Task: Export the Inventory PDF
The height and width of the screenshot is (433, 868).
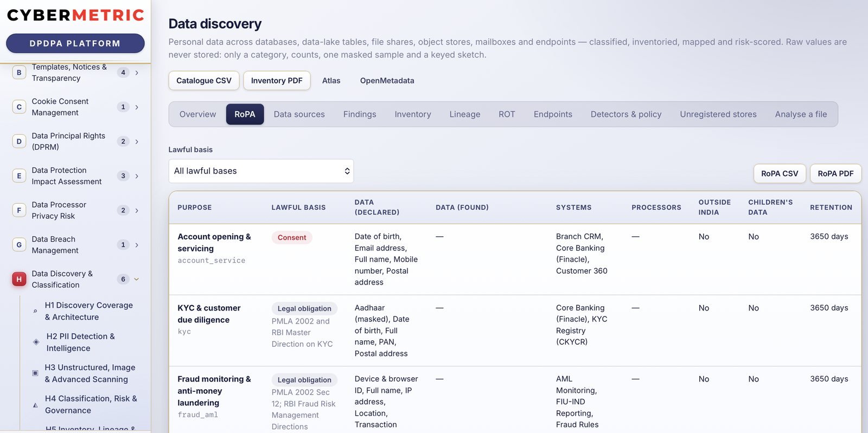Action: [277, 81]
